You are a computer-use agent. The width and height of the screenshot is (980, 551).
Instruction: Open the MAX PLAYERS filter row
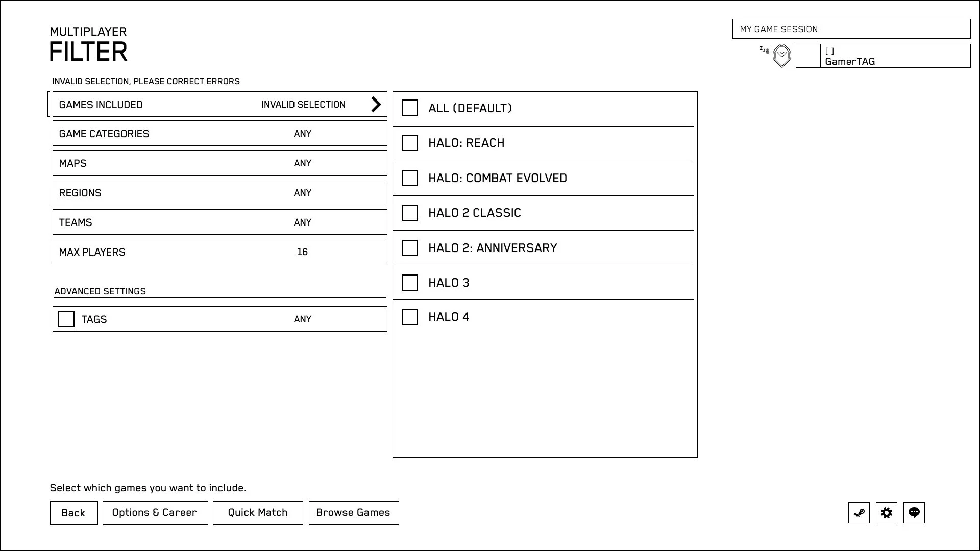pyautogui.click(x=220, y=252)
